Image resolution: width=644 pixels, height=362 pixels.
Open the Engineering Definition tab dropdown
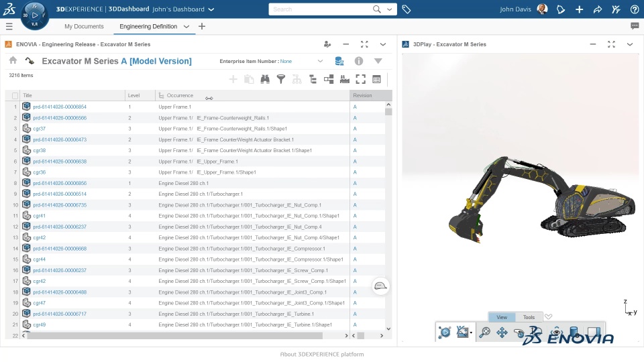186,27
